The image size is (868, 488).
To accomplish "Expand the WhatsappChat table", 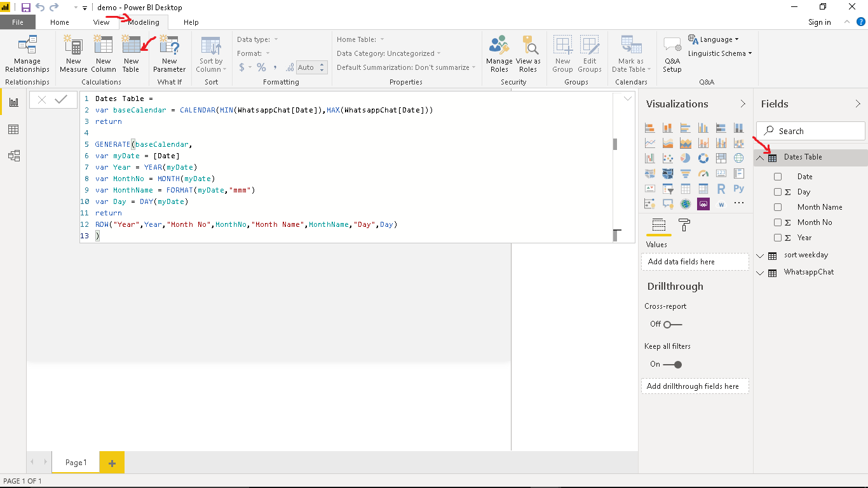I will pyautogui.click(x=761, y=273).
